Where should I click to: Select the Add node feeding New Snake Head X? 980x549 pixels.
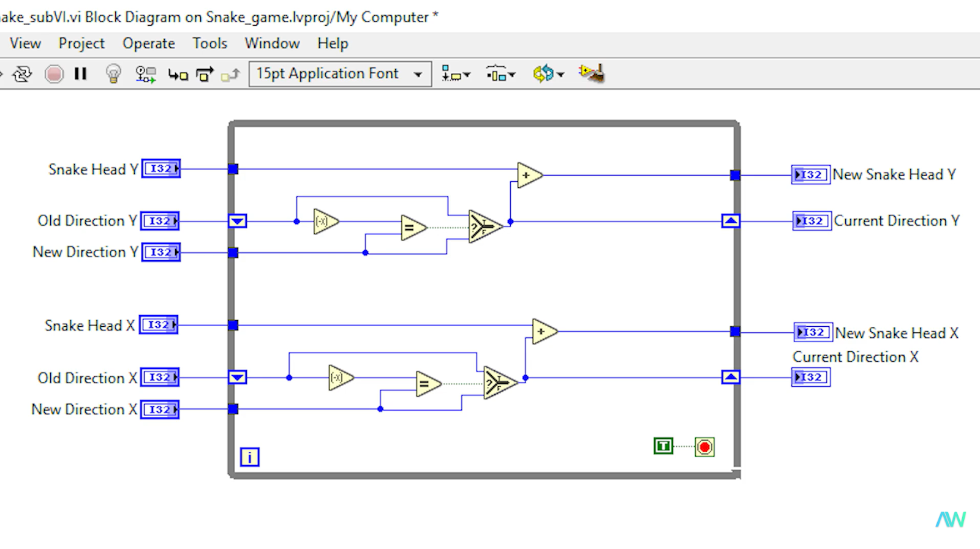(x=545, y=332)
